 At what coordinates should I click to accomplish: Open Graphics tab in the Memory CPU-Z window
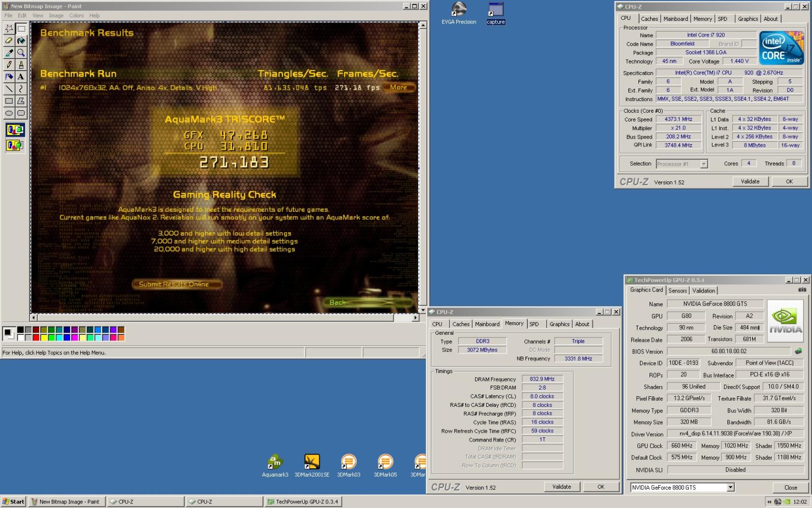[x=559, y=324]
